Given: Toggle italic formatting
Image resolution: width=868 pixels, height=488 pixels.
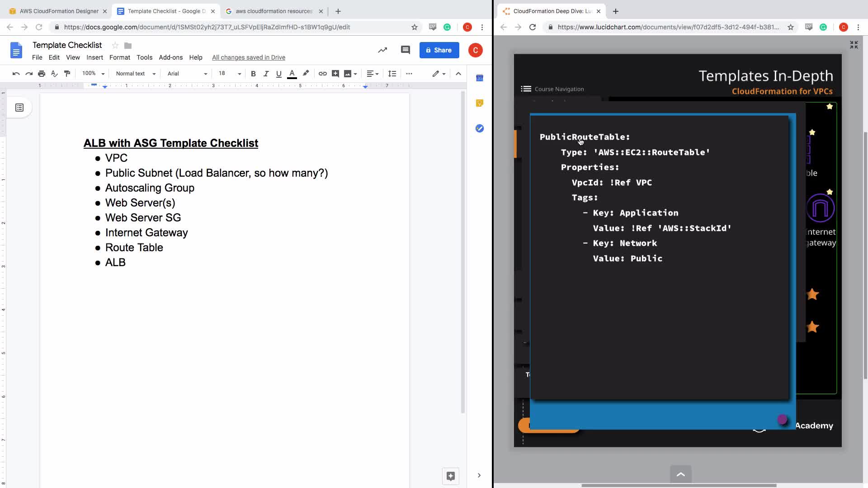Looking at the screenshot, I should click(266, 74).
